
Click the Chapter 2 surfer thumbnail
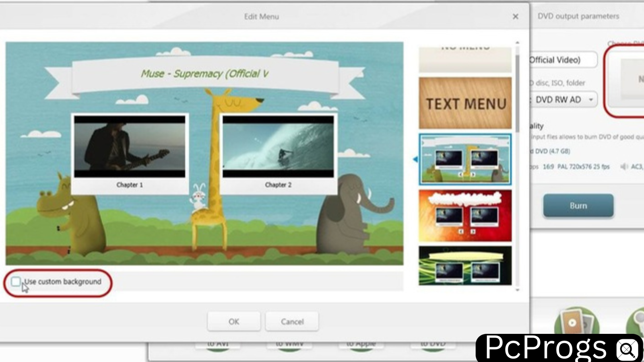pyautogui.click(x=278, y=147)
